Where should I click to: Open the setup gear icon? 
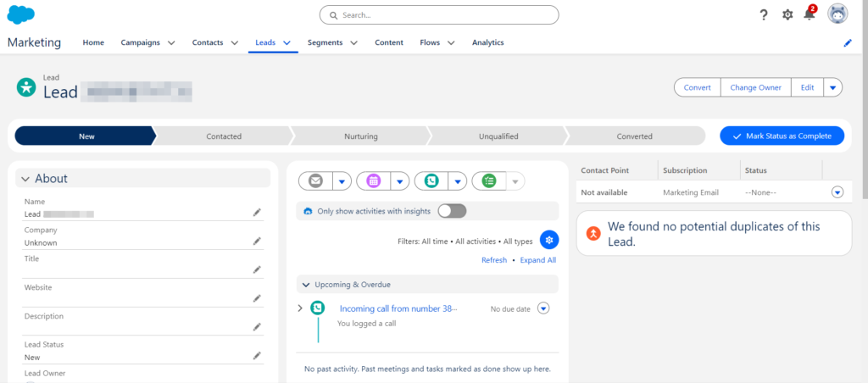point(787,15)
